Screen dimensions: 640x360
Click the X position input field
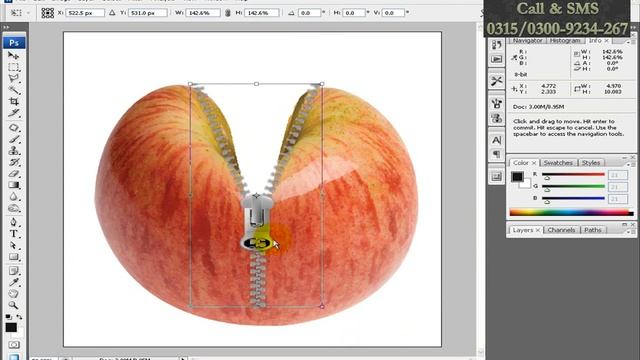pos(84,13)
